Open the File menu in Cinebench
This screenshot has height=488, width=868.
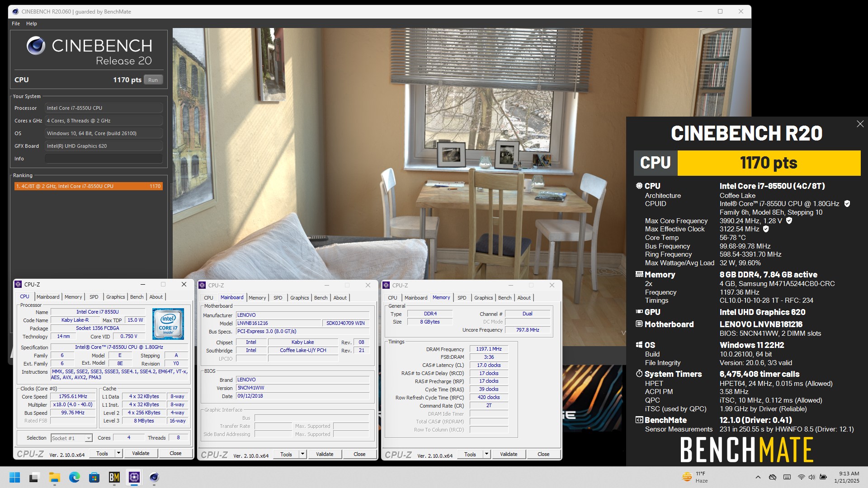16,23
